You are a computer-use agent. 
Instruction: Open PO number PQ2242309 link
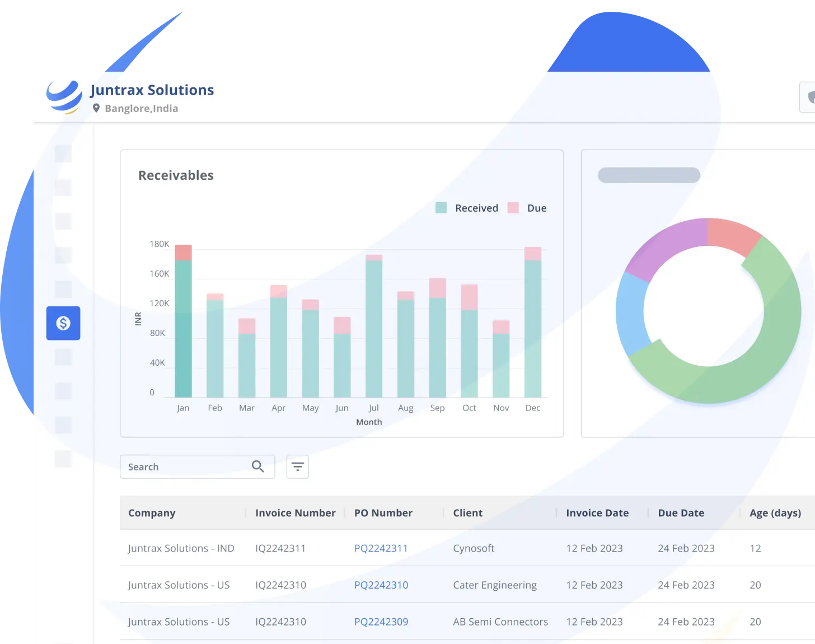(381, 622)
